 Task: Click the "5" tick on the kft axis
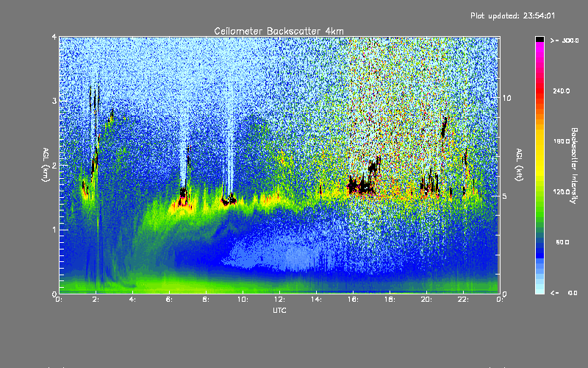pyautogui.click(x=505, y=196)
